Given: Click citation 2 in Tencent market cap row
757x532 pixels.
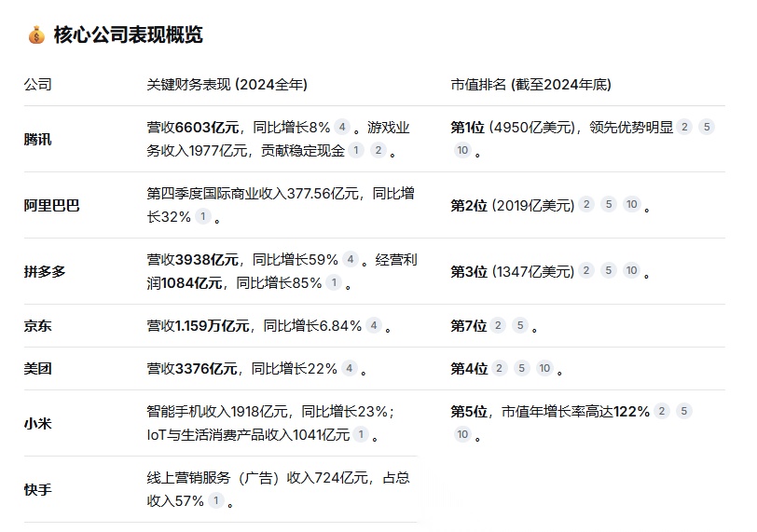Looking at the screenshot, I should pos(684,127).
